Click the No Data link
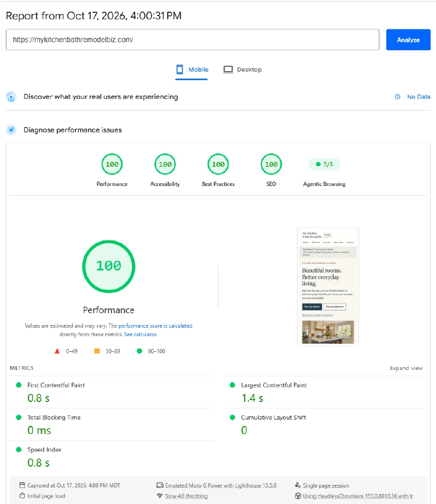Screen dimensions: 436x504 [418, 97]
